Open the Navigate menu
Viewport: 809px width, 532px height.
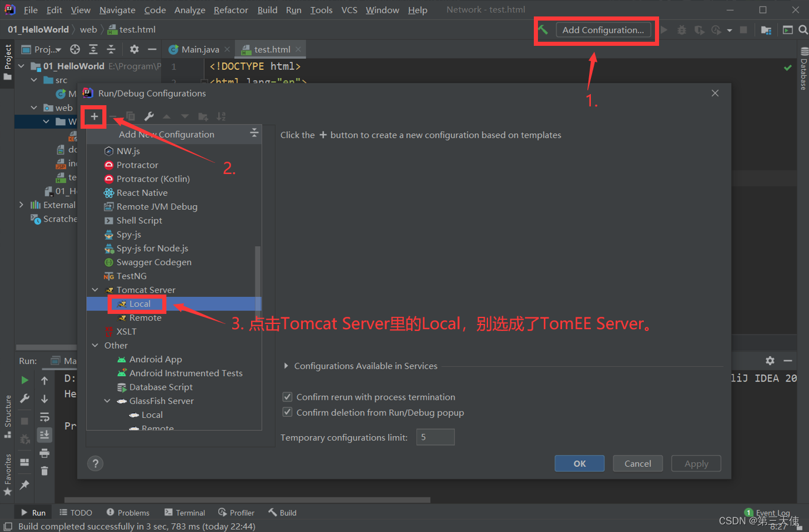[x=117, y=10]
